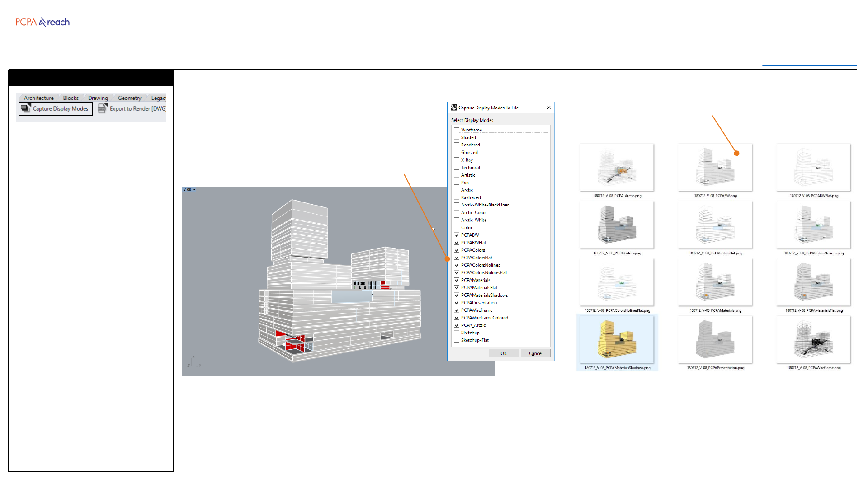The width and height of the screenshot is (868, 488).
Task: Click the Rhino icon in dialog title
Action: (453, 108)
